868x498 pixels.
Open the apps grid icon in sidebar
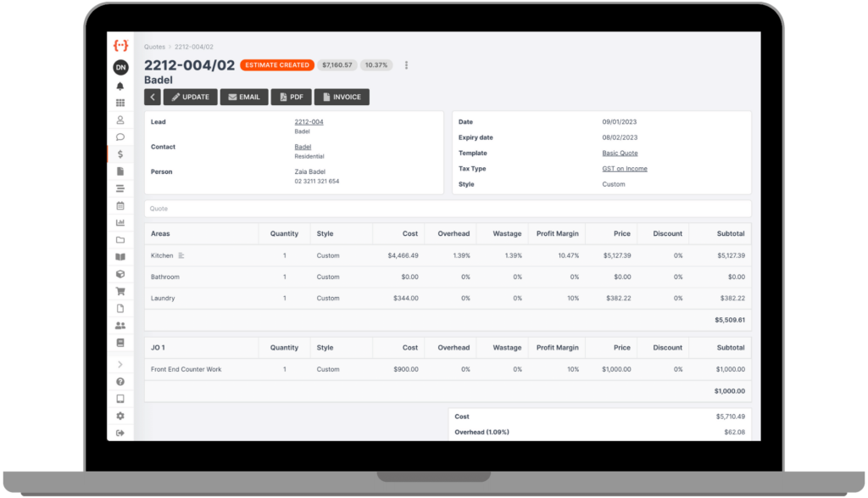tap(120, 103)
